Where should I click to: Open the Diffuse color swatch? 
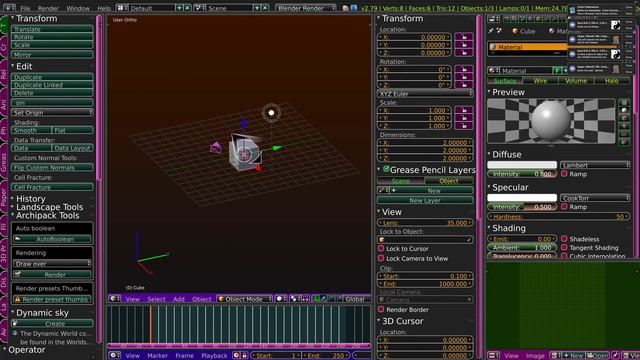pyautogui.click(x=522, y=165)
